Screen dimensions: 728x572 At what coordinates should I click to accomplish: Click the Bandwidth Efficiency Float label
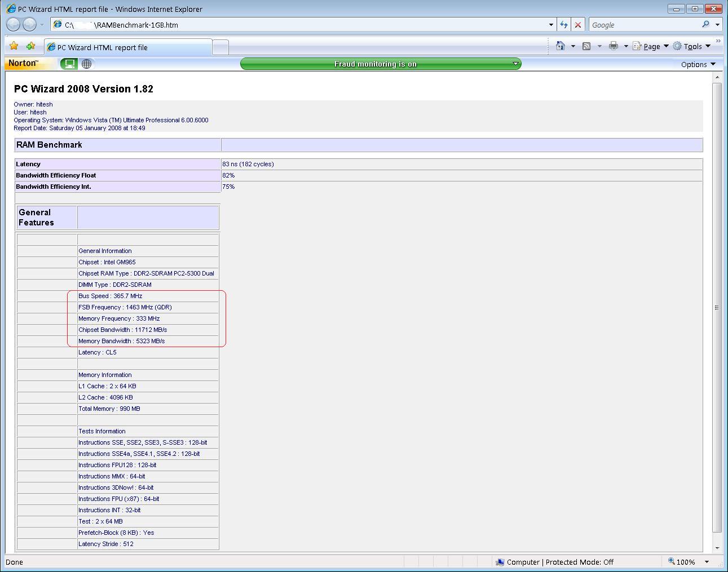pos(56,175)
